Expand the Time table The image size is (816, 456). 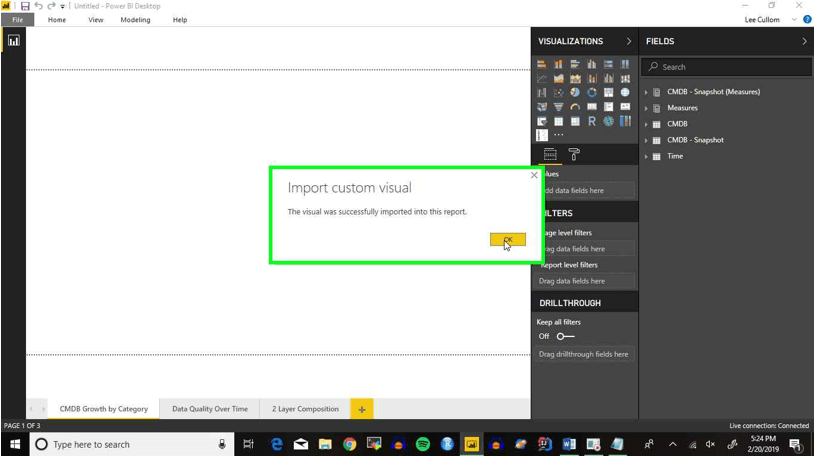click(646, 156)
